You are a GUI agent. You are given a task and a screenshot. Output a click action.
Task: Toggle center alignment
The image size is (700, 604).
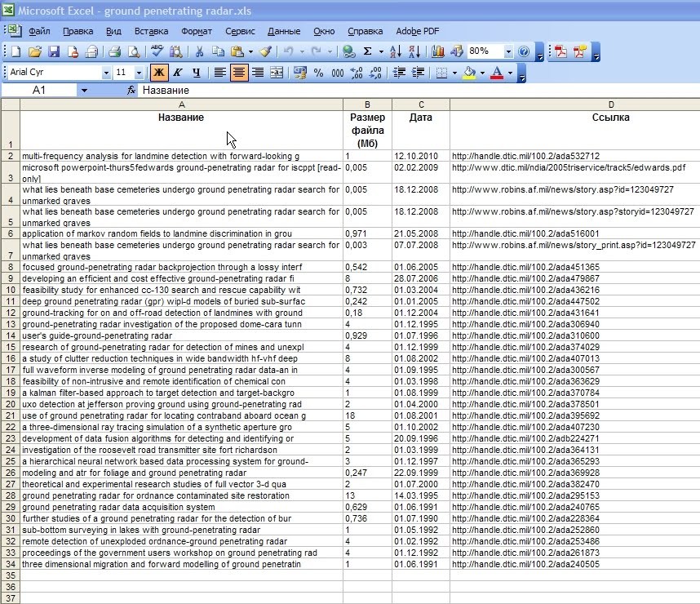coord(239,73)
